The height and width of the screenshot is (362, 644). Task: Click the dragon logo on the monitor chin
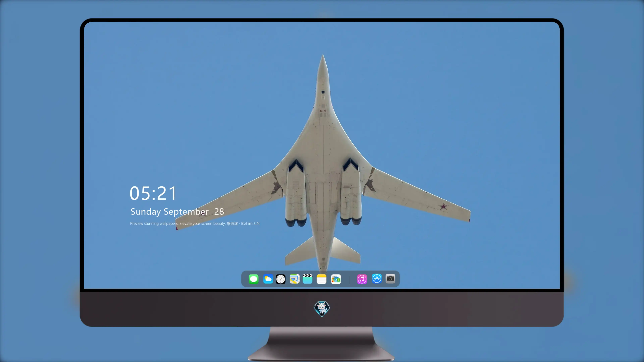[322, 309]
